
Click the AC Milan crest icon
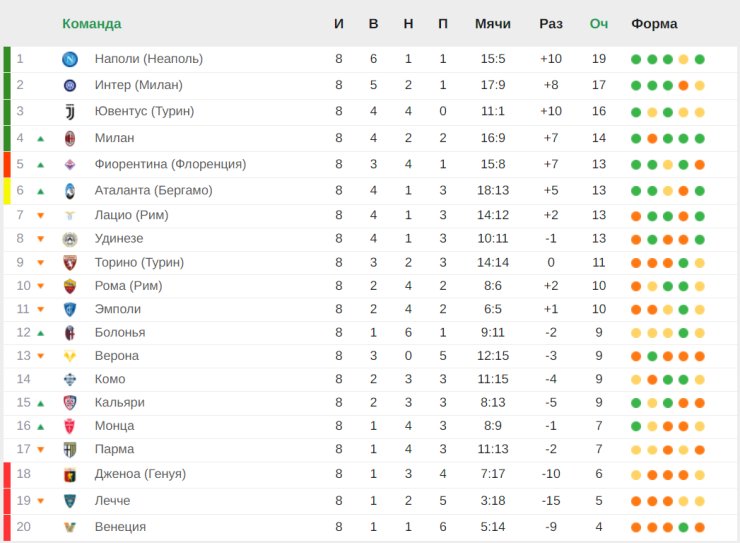70,138
